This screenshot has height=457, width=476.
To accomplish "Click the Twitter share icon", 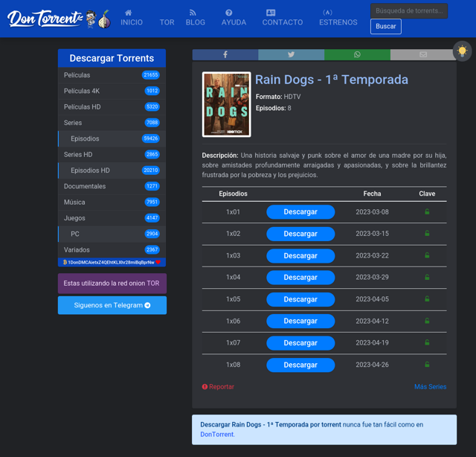I will click(x=291, y=55).
